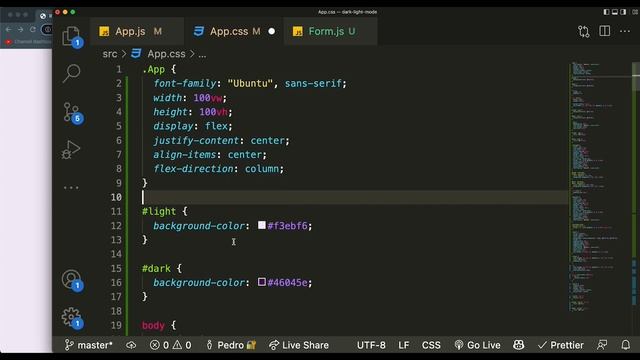Image resolution: width=640 pixels, height=360 pixels.
Task: Select language mode CSS
Action: tap(431, 345)
